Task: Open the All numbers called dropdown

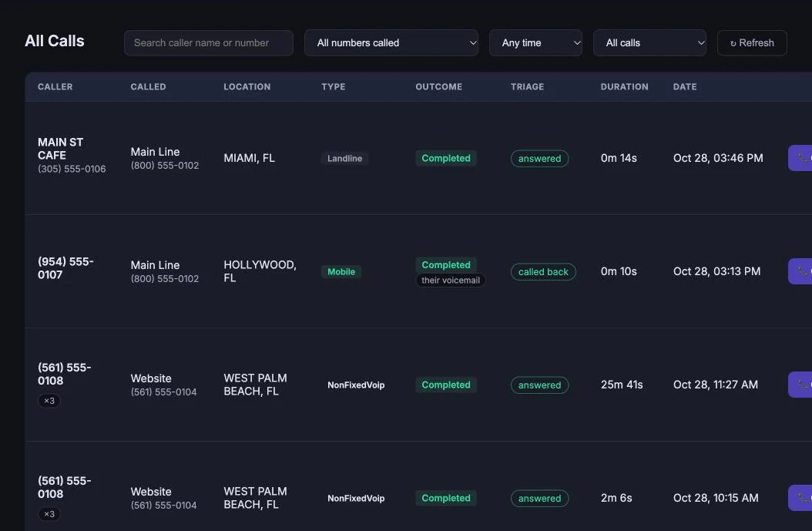Action: point(391,43)
